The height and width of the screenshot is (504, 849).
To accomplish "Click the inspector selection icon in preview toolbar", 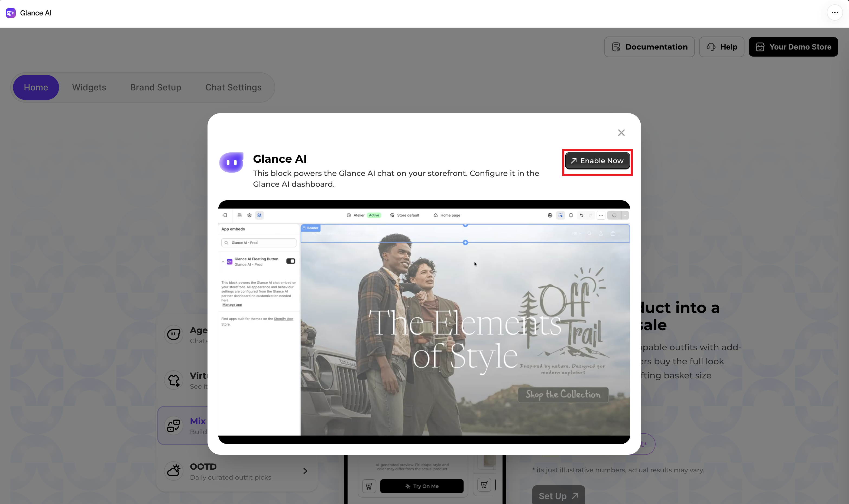I will click(x=560, y=215).
